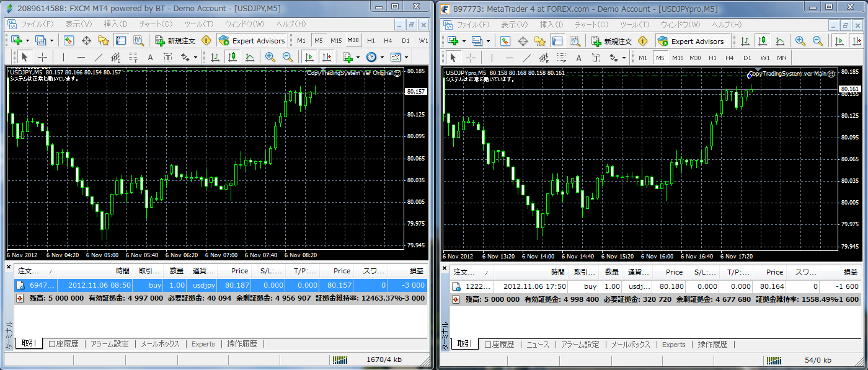Viewport: 868px width, 370px height.
Task: Open the Navigator star-folder icon in FXCM window
Action: pos(104,41)
